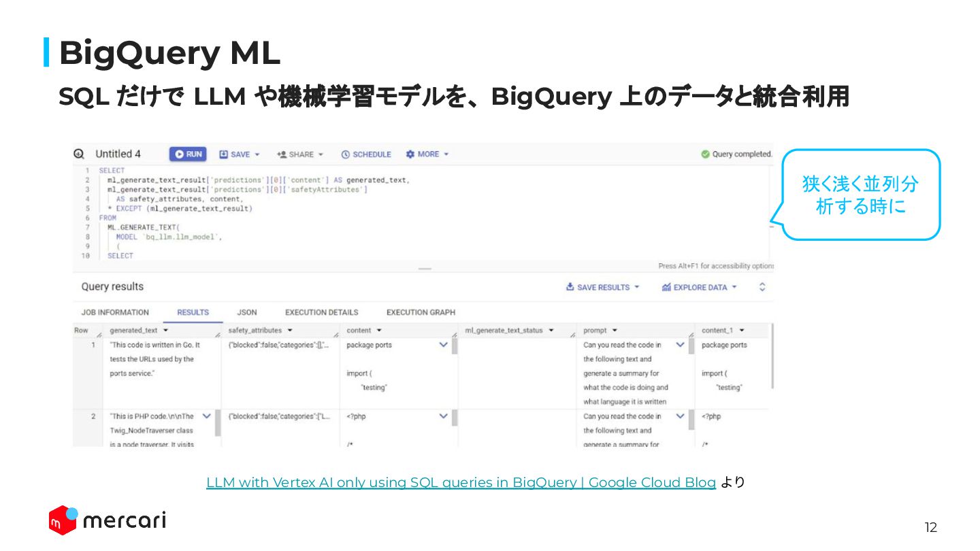Select the Untitled 4 query title

point(118,154)
